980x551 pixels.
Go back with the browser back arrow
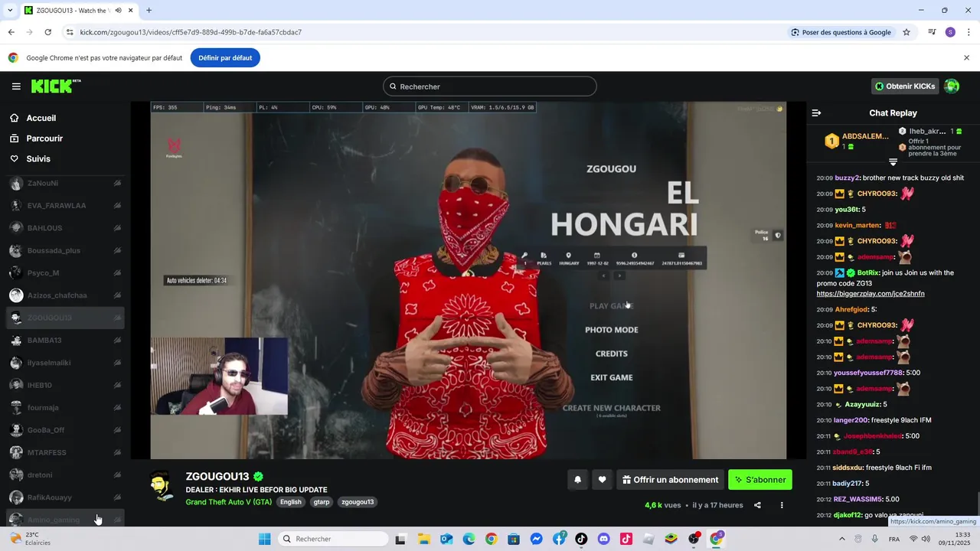pyautogui.click(x=11, y=32)
